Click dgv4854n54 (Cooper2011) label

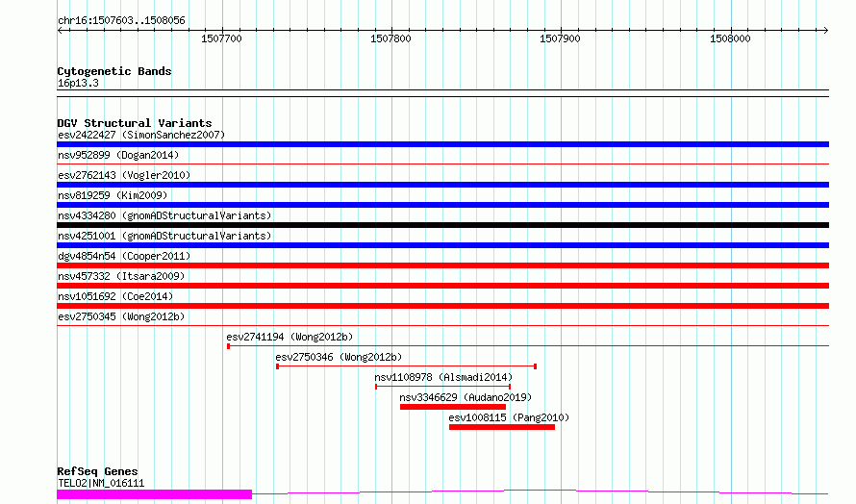point(124,256)
